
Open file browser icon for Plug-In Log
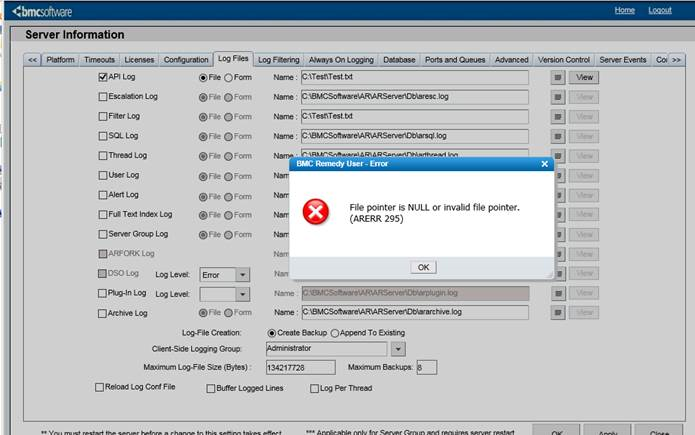[x=558, y=293]
